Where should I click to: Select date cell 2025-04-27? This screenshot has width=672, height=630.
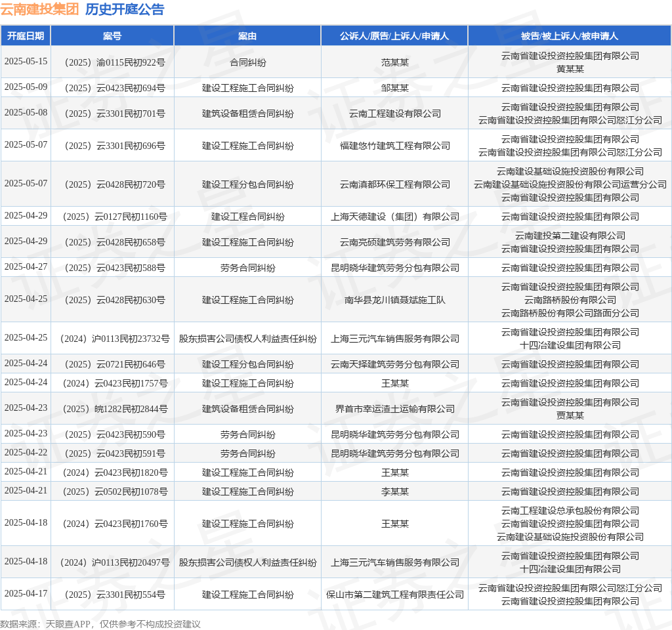(x=26, y=267)
